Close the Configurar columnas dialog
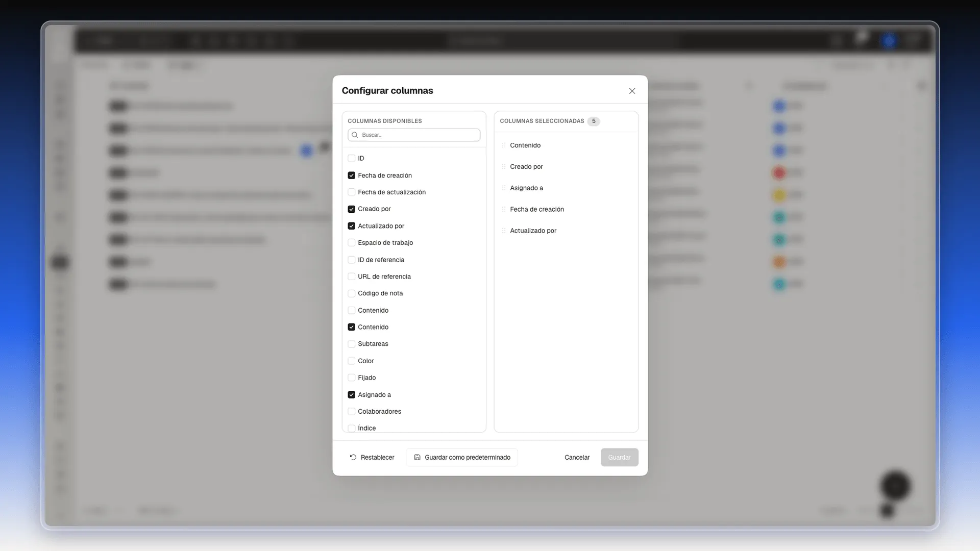The width and height of the screenshot is (980, 551). point(632,91)
